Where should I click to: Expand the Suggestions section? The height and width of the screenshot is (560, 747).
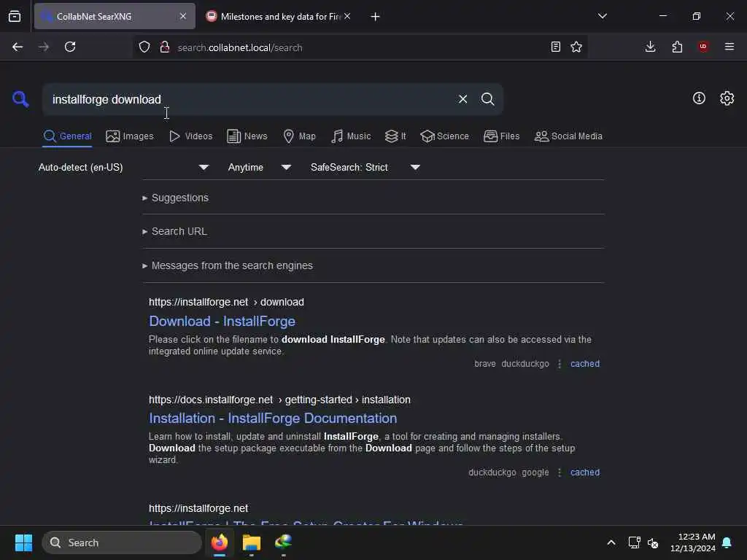(x=175, y=198)
